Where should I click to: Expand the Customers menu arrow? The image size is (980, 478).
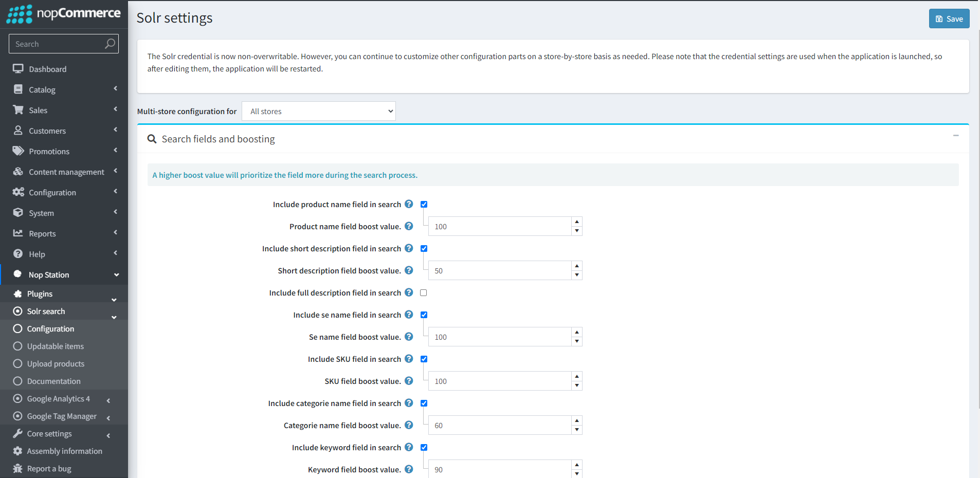pos(116,130)
